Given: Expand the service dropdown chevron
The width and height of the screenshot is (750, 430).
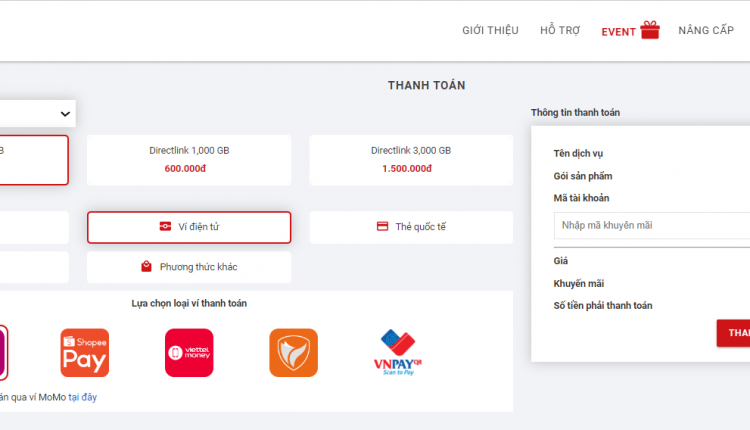Looking at the screenshot, I should pos(65,114).
